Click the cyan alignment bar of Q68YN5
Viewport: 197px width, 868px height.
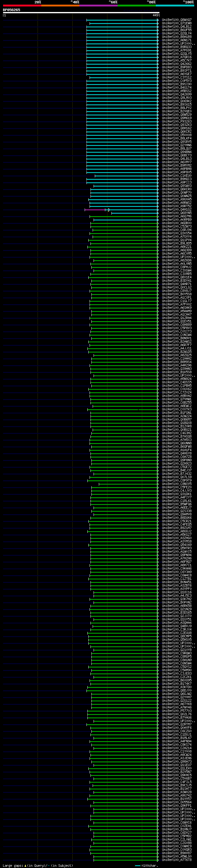pos(135,213)
